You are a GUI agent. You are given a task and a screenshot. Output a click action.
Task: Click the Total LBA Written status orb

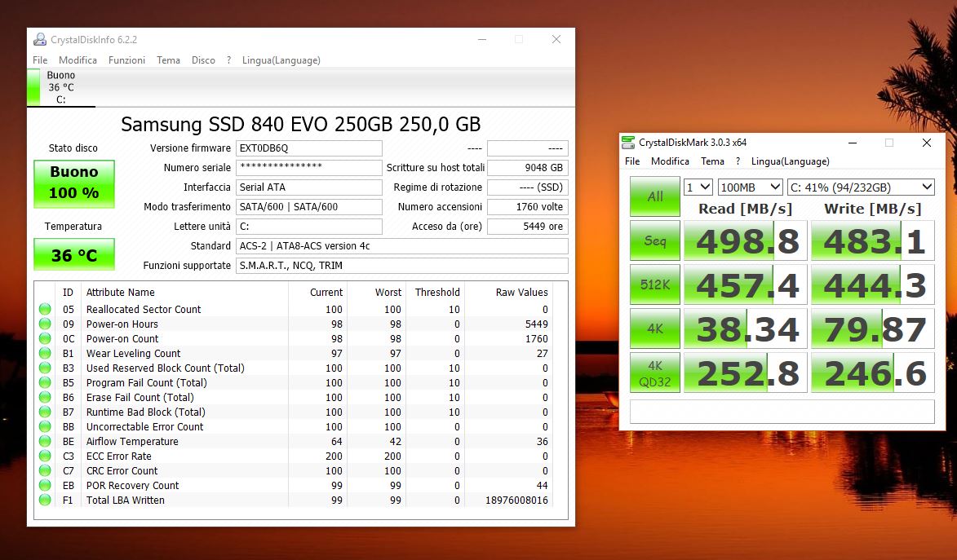tap(45, 500)
